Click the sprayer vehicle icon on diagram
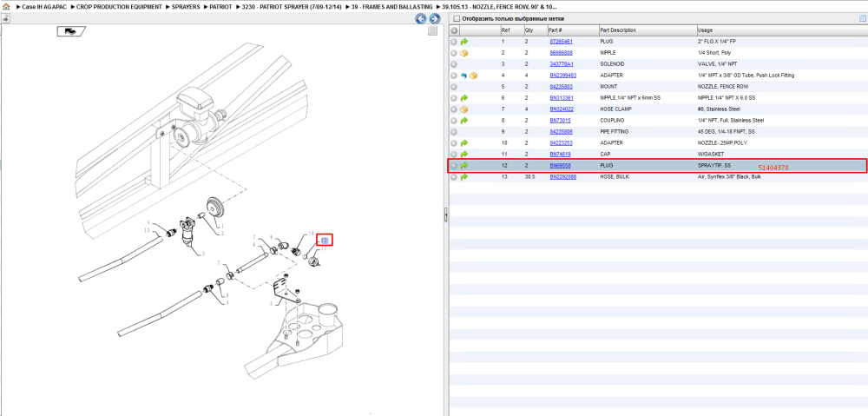The height and width of the screenshot is (416, 868). click(71, 31)
